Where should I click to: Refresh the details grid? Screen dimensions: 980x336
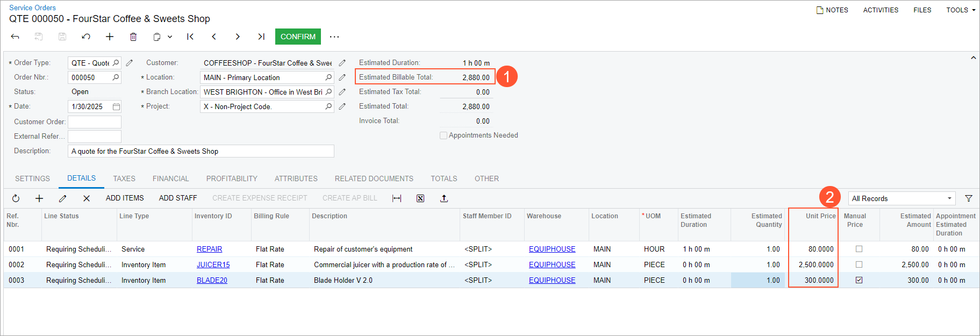pyautogui.click(x=16, y=198)
